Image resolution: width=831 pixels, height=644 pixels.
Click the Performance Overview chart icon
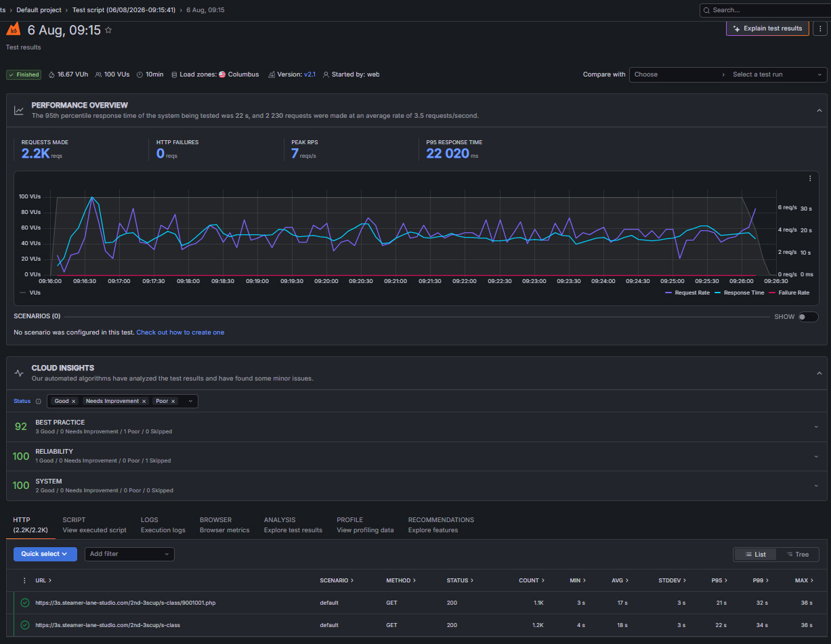click(x=19, y=110)
